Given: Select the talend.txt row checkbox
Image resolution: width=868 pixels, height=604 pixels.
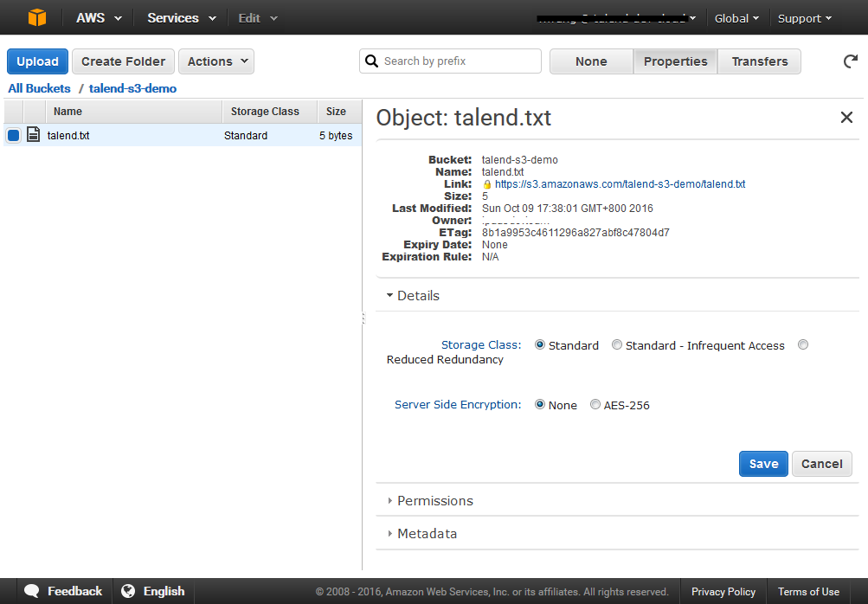Looking at the screenshot, I should coord(14,135).
